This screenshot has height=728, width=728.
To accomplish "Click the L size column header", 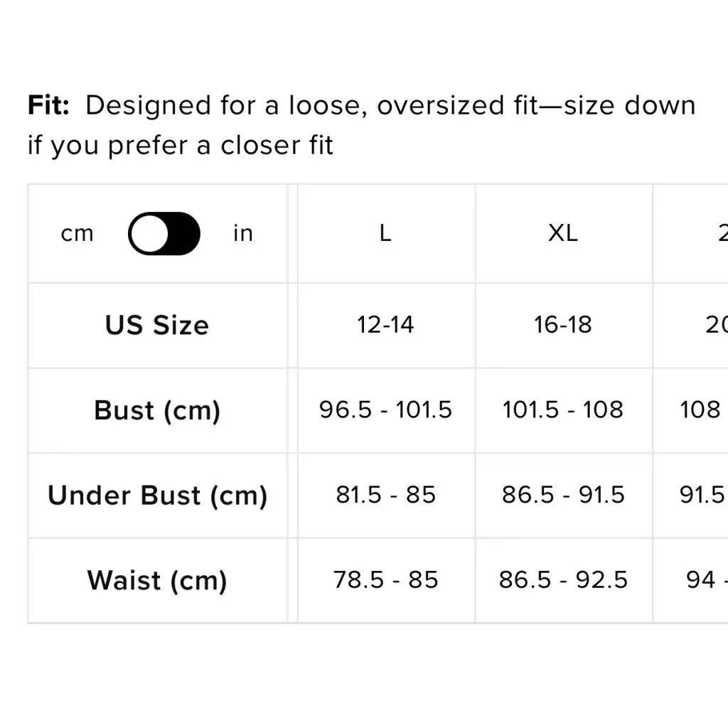I will pos(386,233).
